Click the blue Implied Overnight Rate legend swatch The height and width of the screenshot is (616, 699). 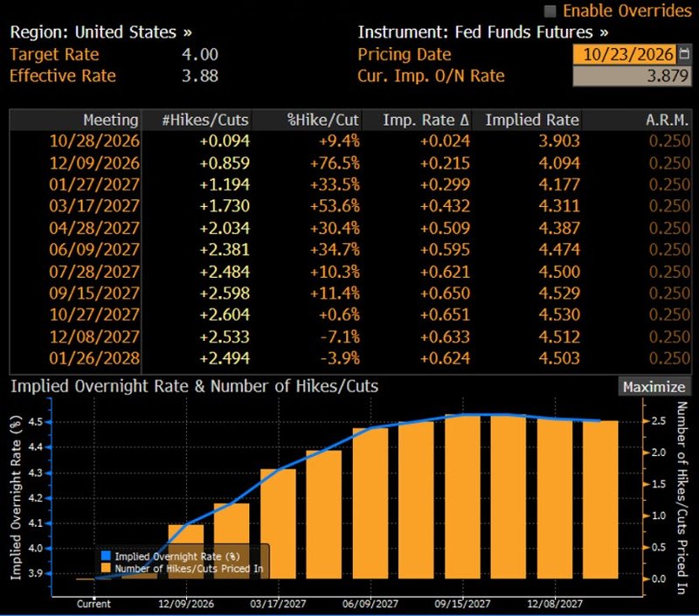(x=106, y=556)
